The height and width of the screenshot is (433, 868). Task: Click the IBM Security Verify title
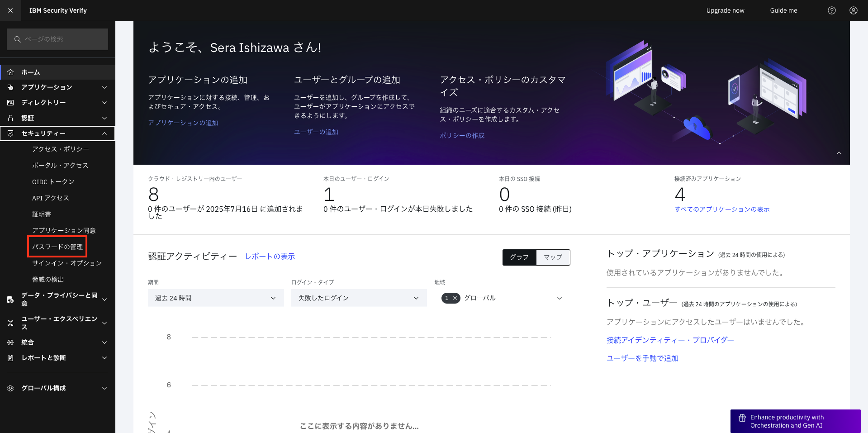coord(58,10)
